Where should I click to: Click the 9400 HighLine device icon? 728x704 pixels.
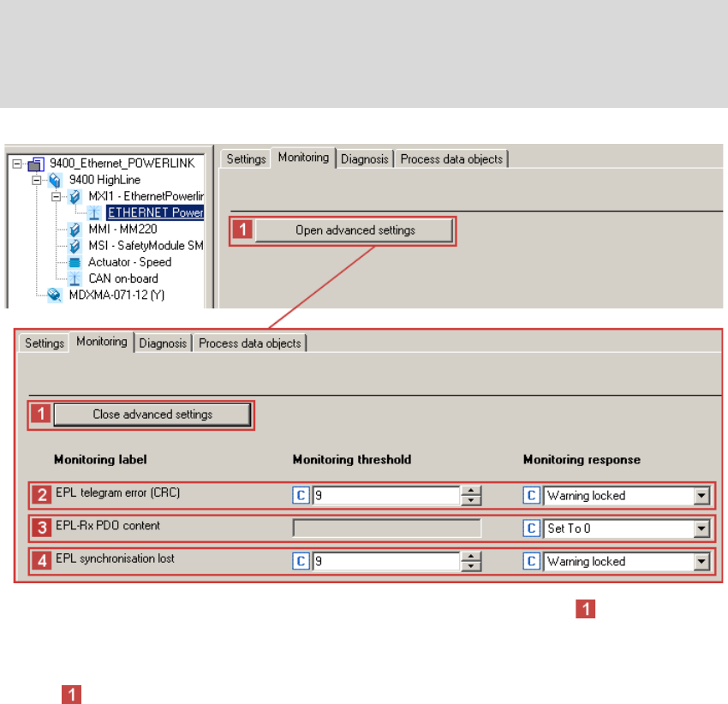click(x=55, y=180)
